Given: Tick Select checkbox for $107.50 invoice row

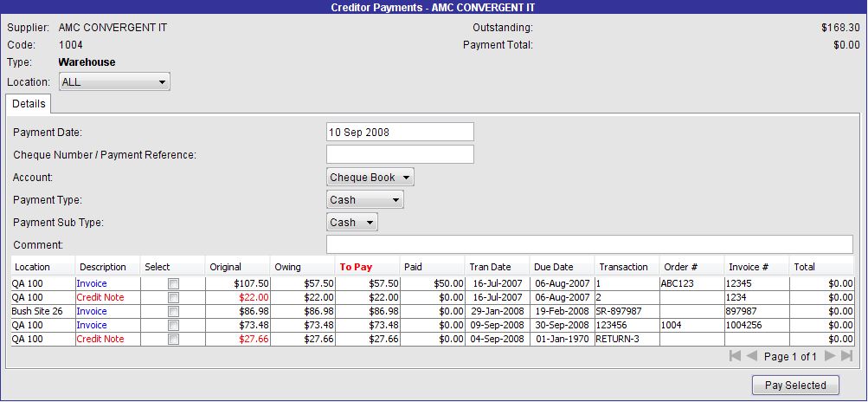Looking at the screenshot, I should pyautogui.click(x=173, y=283).
